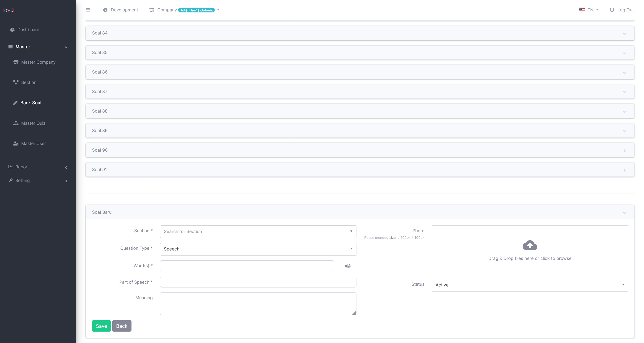Open Master Quiz in sidebar
This screenshot has width=644, height=343.
(x=33, y=123)
